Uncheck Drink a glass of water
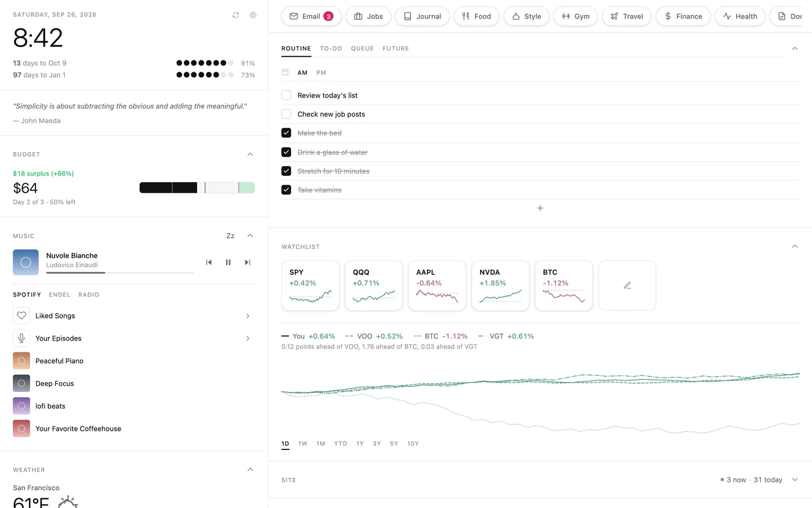 click(x=286, y=152)
